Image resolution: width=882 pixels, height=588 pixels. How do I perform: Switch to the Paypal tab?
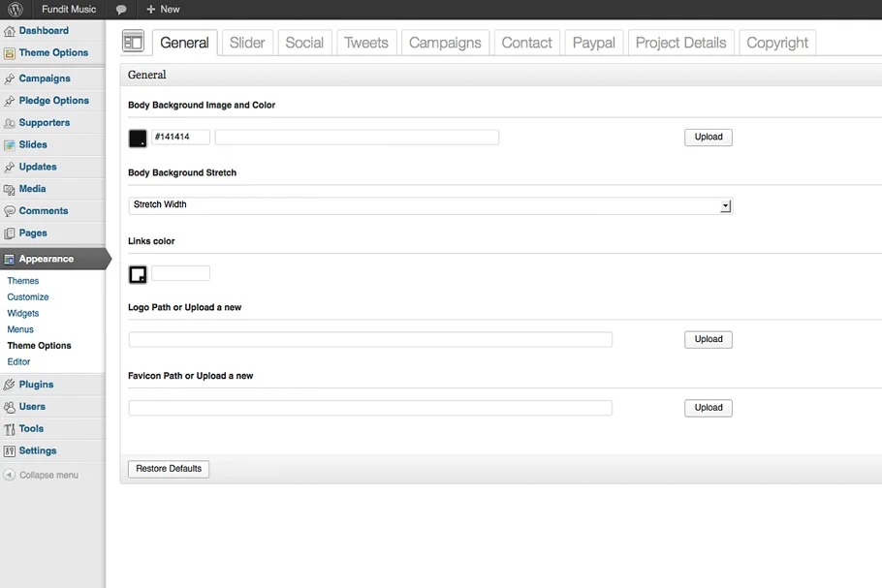pyautogui.click(x=593, y=43)
